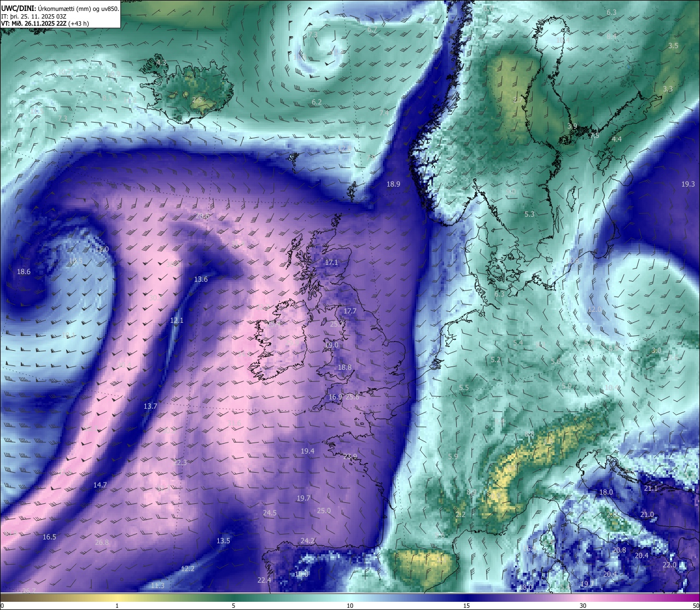This screenshot has width=700, height=610.
Task: Click the legend scale label 30
Action: click(x=583, y=606)
